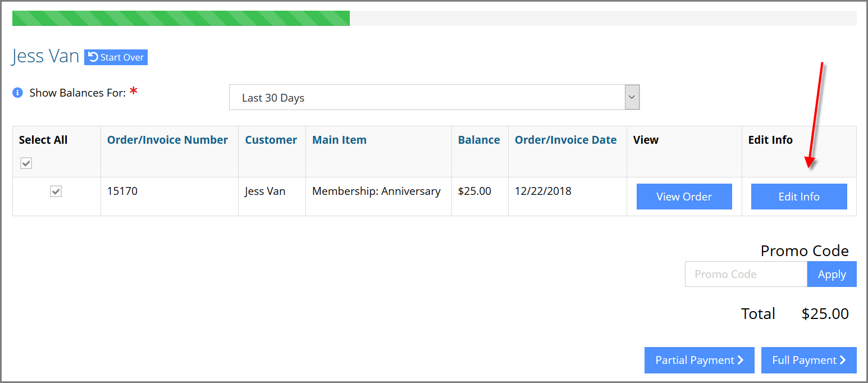Choose Partial Payment

click(700, 360)
